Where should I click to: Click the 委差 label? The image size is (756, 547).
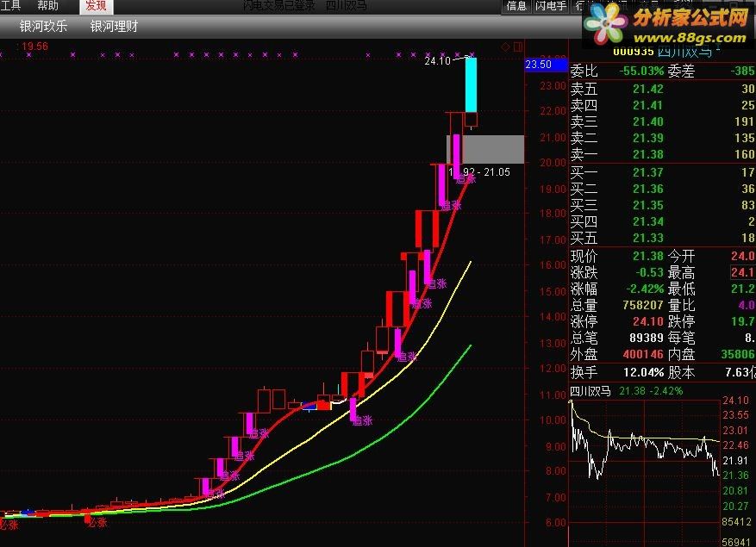(x=681, y=71)
